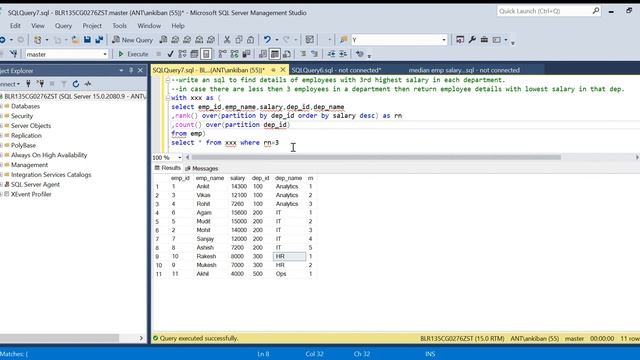Click the Comment out selected lines icon
Image resolution: width=640 pixels, height=360 pixels.
click(x=303, y=54)
